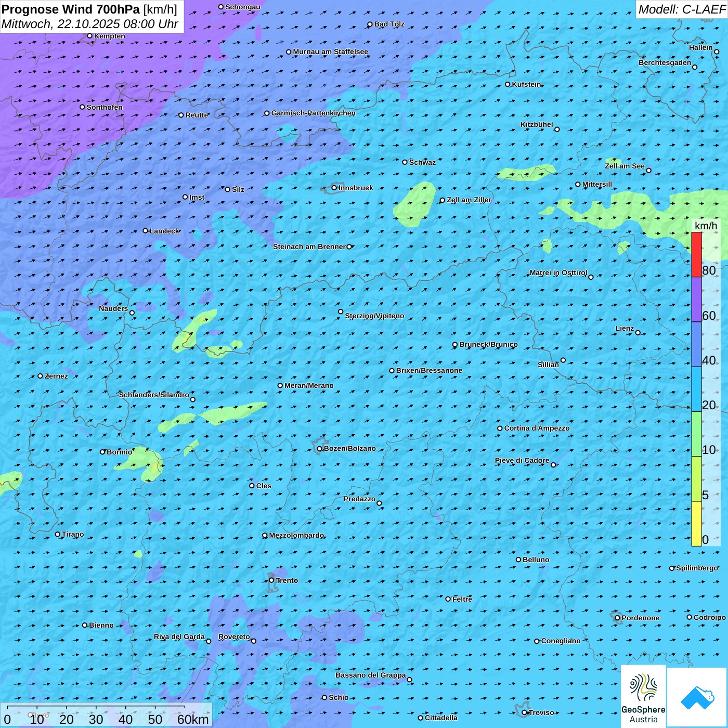Click the Pordenone city marker

tap(618, 618)
